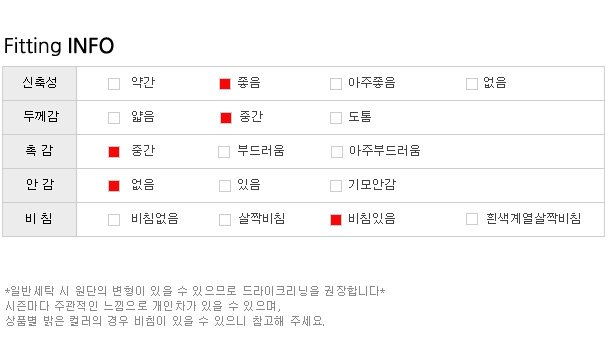Check the 흰색계열살짝비침 checkbox
This screenshot has width=608, height=361.
point(472,219)
